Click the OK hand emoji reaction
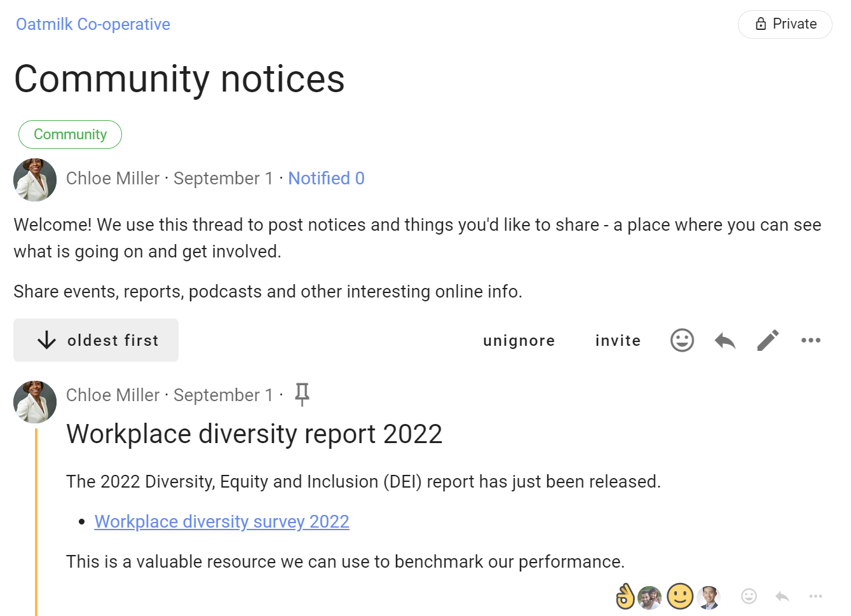 [625, 596]
